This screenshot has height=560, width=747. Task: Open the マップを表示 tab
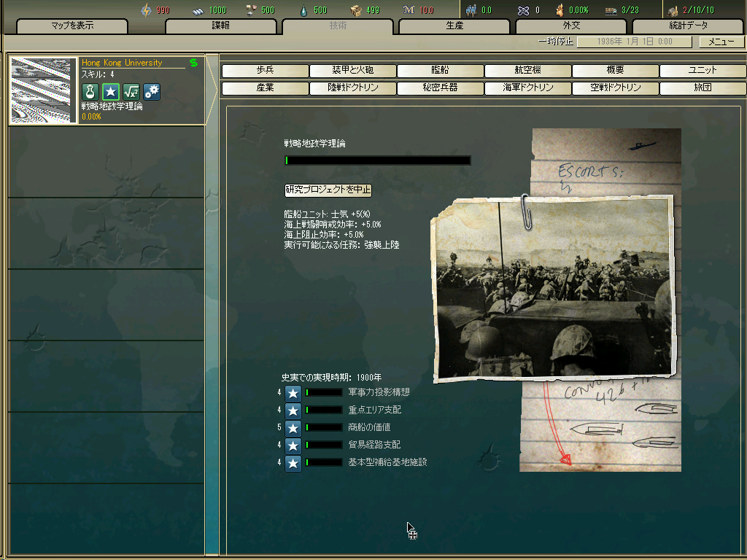tap(72, 26)
